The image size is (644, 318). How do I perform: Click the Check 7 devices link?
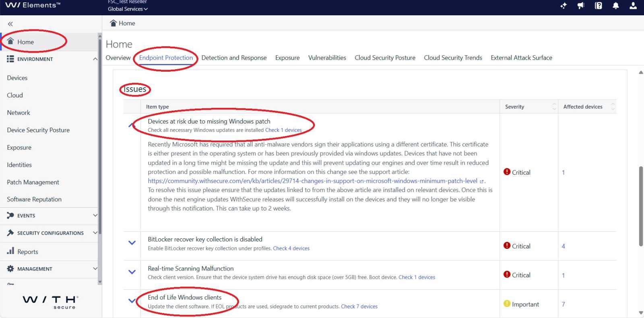click(359, 306)
